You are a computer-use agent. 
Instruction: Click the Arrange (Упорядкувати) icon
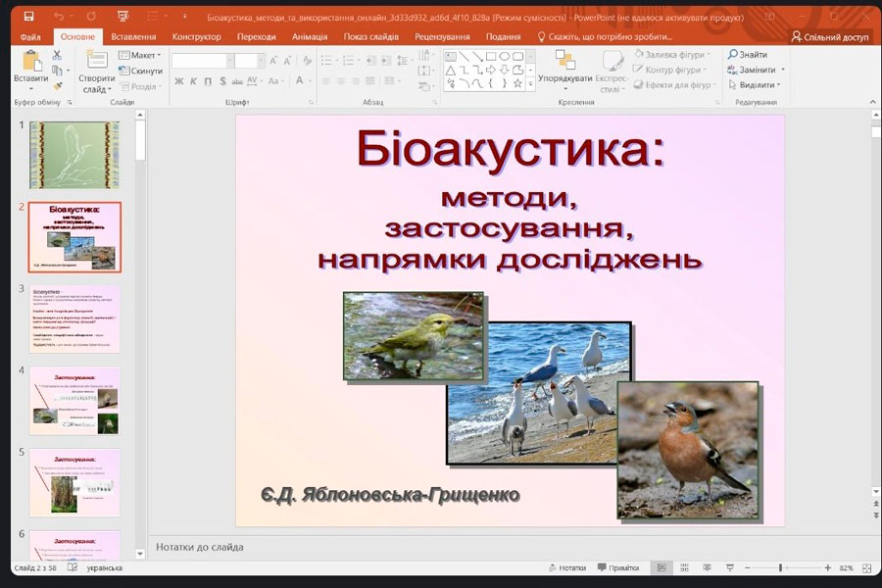[x=564, y=61]
